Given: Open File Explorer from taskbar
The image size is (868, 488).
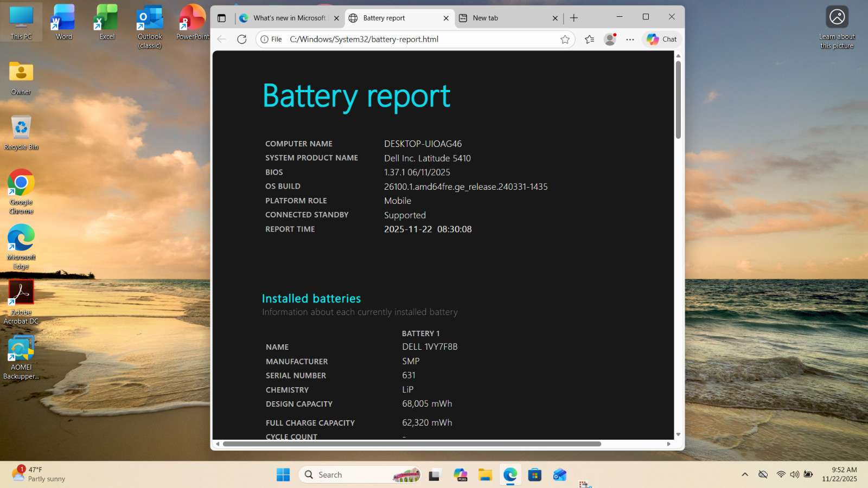Looking at the screenshot, I should point(485,475).
